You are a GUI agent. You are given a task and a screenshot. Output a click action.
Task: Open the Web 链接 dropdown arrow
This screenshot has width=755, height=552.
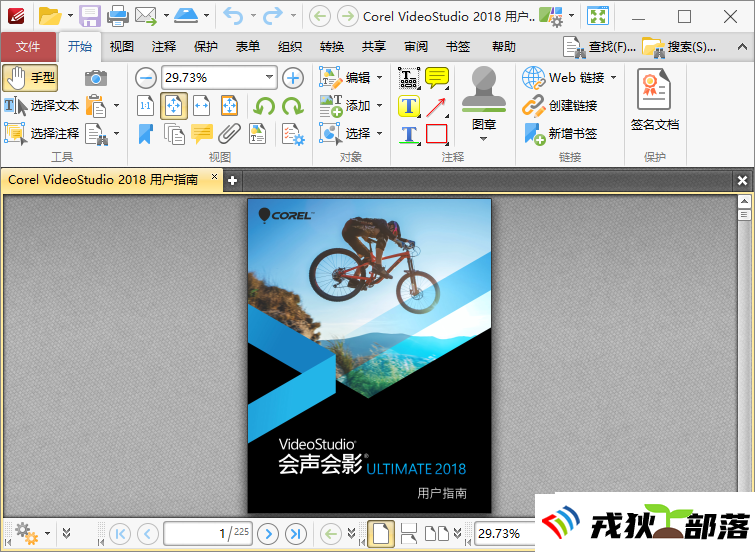coord(613,78)
